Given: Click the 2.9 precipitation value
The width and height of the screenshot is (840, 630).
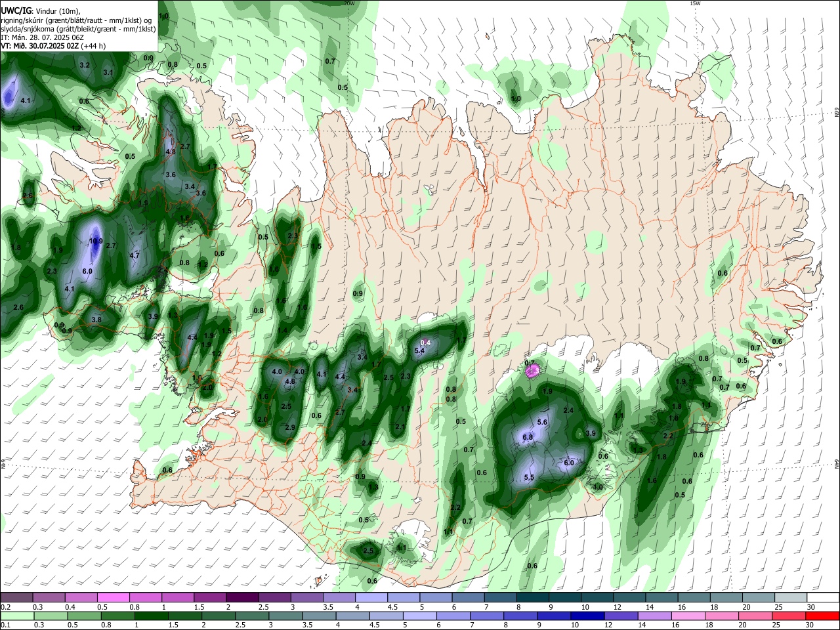Looking at the screenshot, I should pos(290,427).
